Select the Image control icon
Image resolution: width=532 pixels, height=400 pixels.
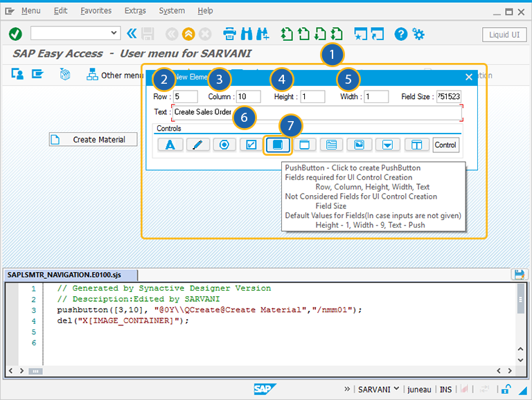[359, 145]
